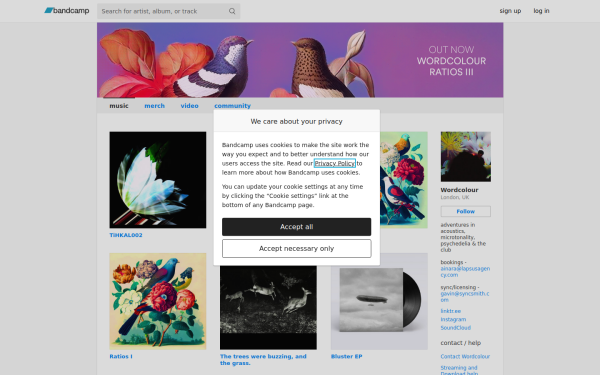Open the Ratios I title link

(x=121, y=356)
